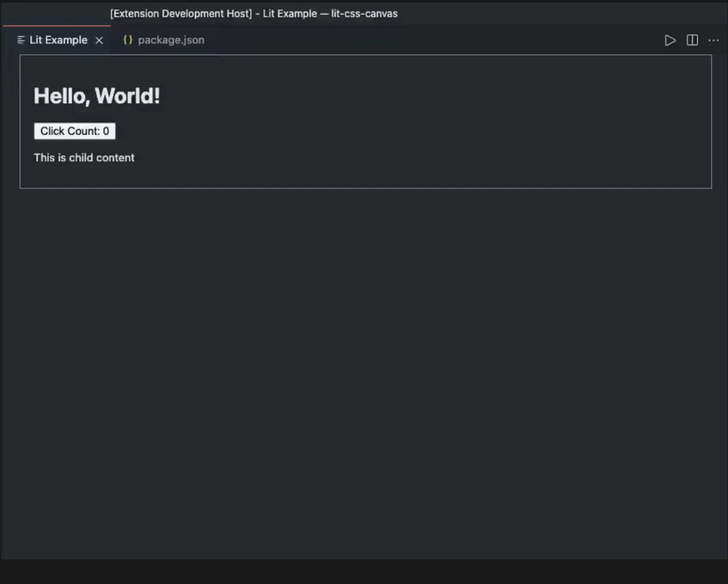The width and height of the screenshot is (728, 584).
Task: Click the Hello, World! heading
Action: coord(96,96)
